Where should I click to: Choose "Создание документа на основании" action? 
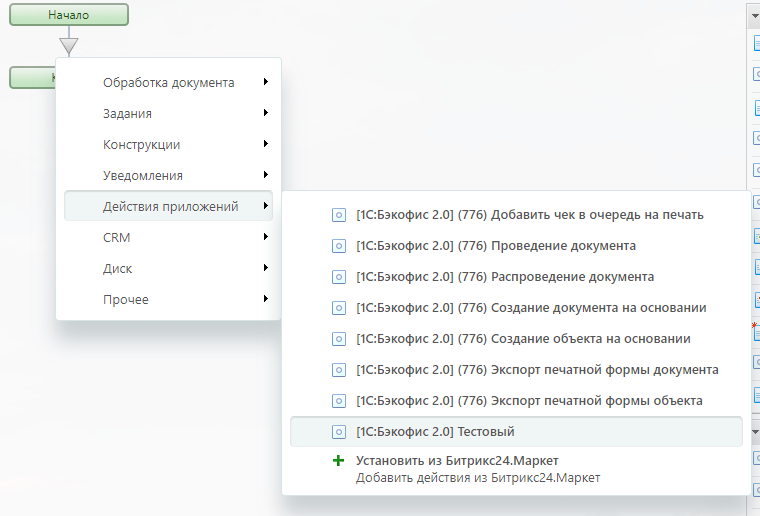[516, 308]
